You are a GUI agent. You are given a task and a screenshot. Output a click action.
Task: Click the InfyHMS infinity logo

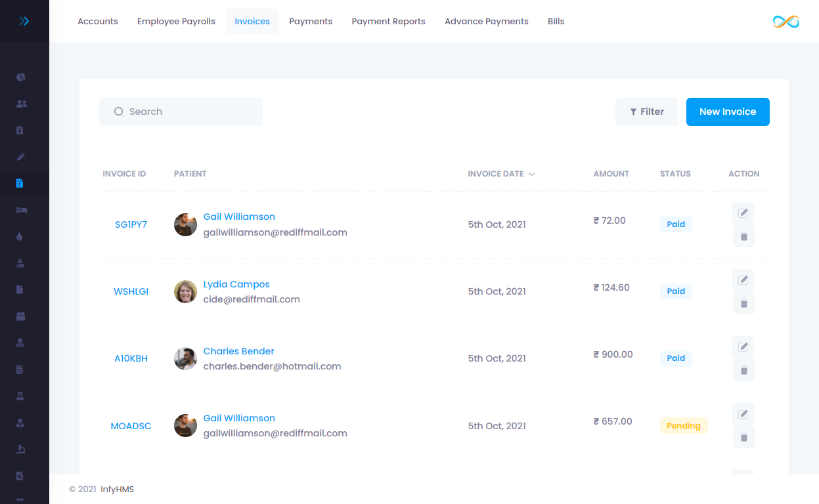(786, 22)
